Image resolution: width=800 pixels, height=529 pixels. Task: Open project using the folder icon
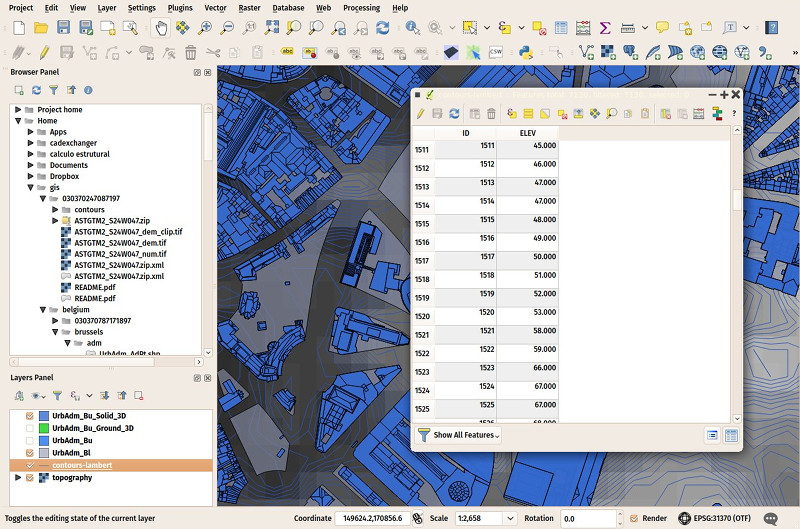pos(41,28)
